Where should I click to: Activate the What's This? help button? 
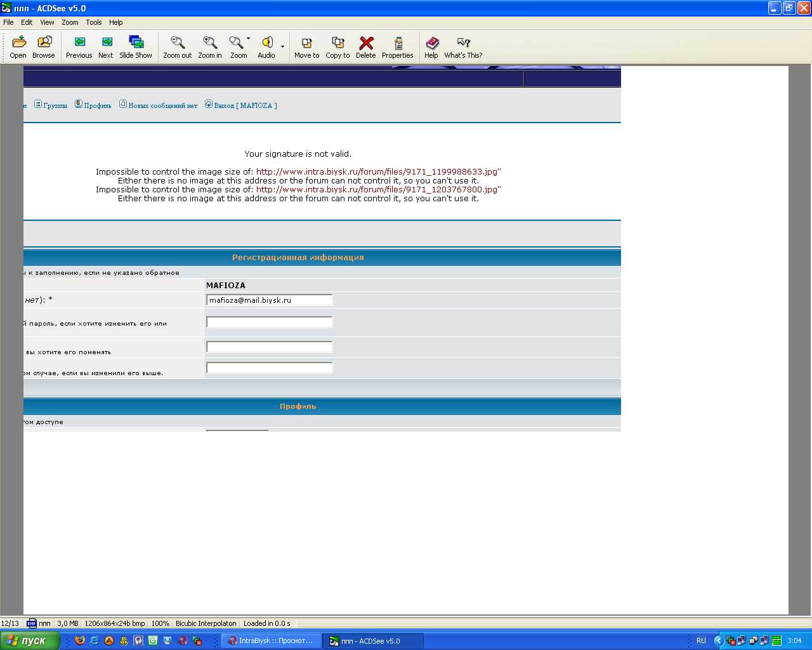pyautogui.click(x=464, y=47)
